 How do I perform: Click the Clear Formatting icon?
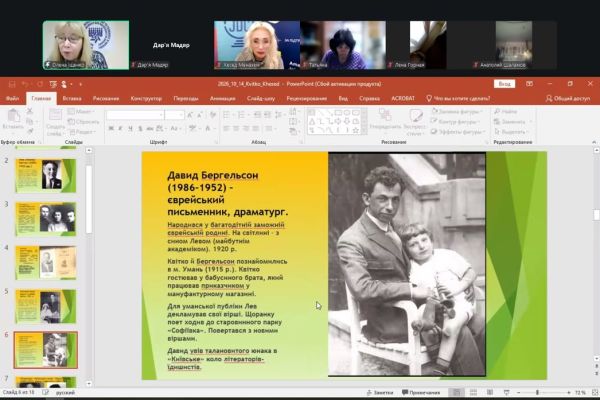(213, 115)
